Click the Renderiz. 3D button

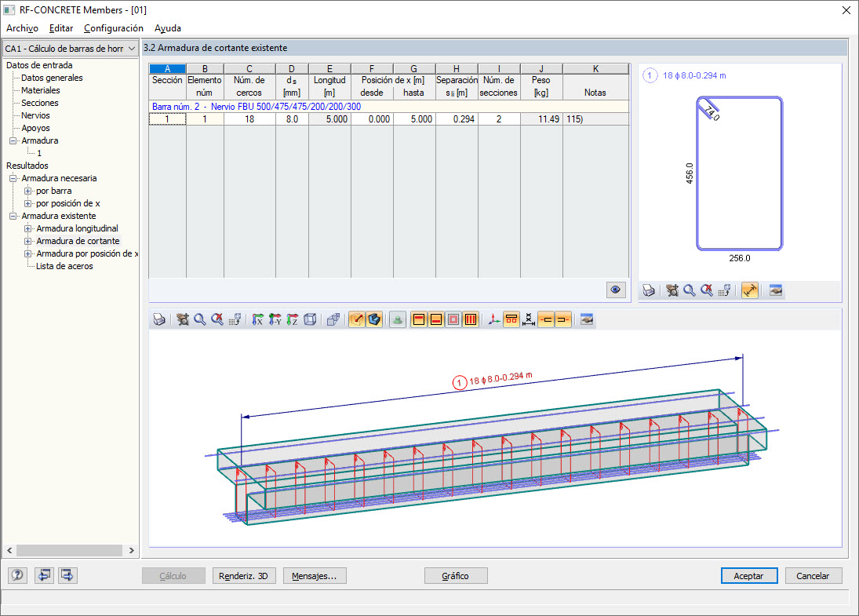pos(244,576)
